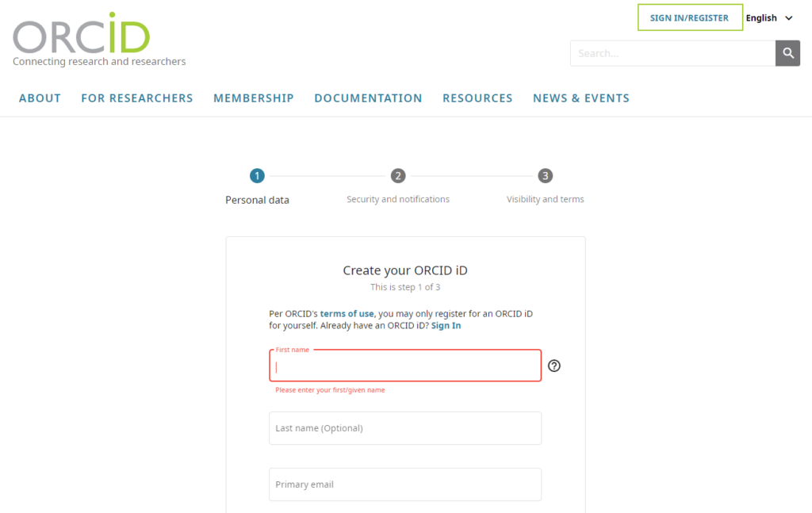Select step 1 Personal data circle

point(257,176)
